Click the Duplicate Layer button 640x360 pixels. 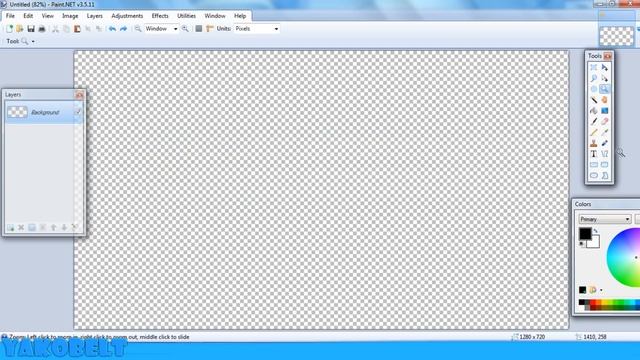click(32, 227)
